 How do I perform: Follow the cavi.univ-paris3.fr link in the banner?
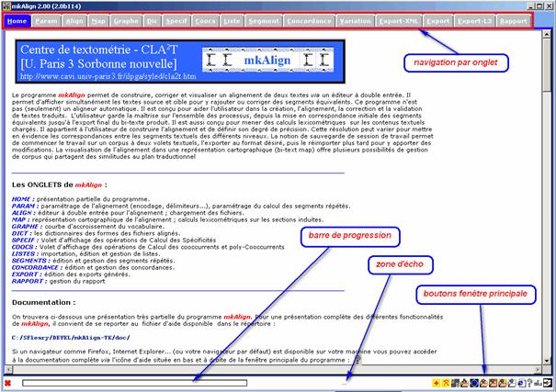[108, 76]
